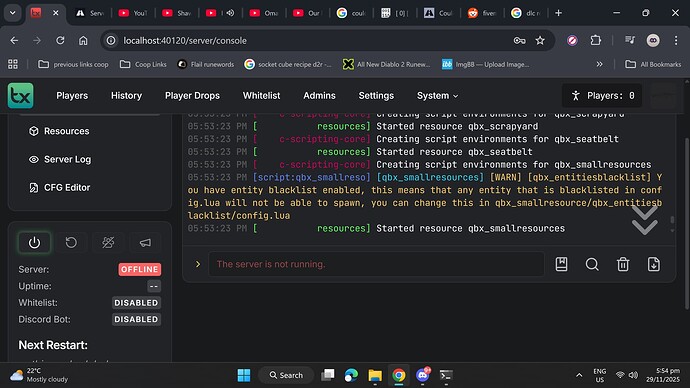Open the Players page
The width and height of the screenshot is (690, 388).
72,95
